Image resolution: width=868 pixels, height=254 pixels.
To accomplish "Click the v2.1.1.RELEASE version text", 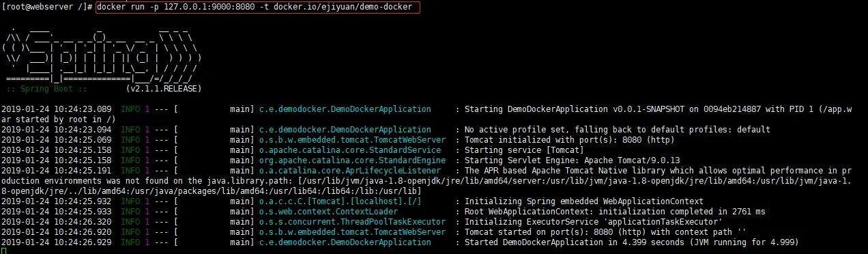I will point(164,89).
